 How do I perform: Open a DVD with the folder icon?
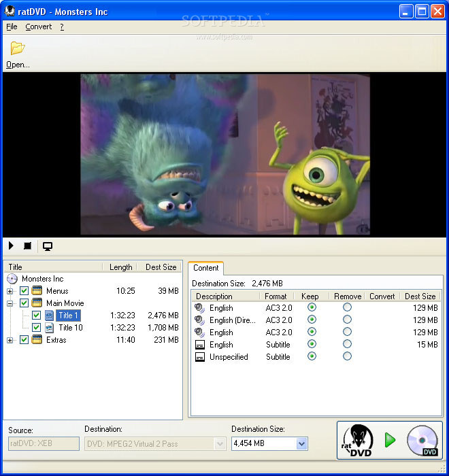[x=17, y=48]
